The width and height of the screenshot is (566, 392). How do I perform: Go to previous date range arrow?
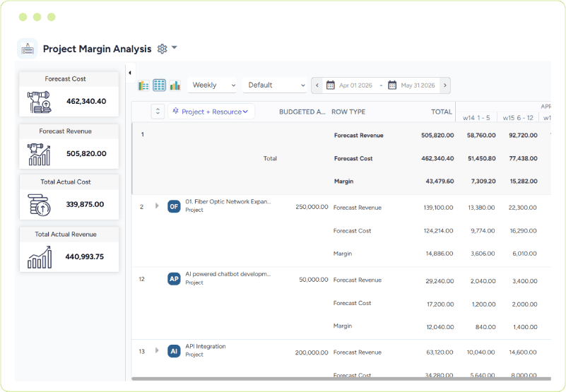click(317, 85)
